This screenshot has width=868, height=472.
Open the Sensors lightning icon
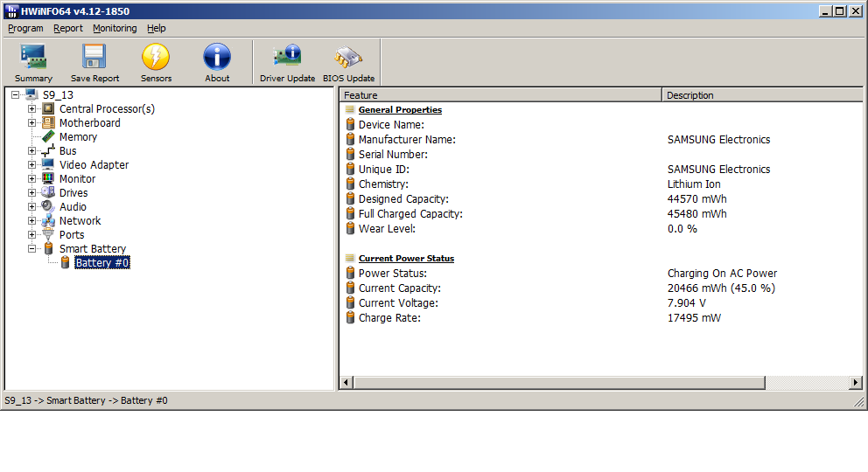point(156,57)
